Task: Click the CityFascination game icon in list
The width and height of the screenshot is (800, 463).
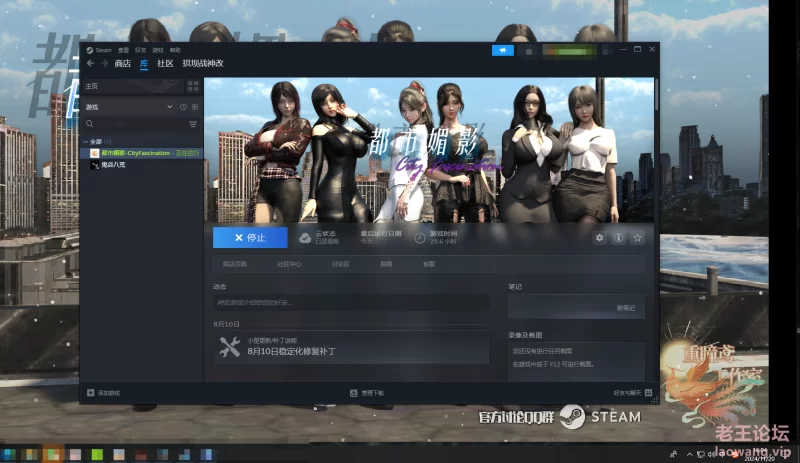Action: pyautogui.click(x=94, y=153)
